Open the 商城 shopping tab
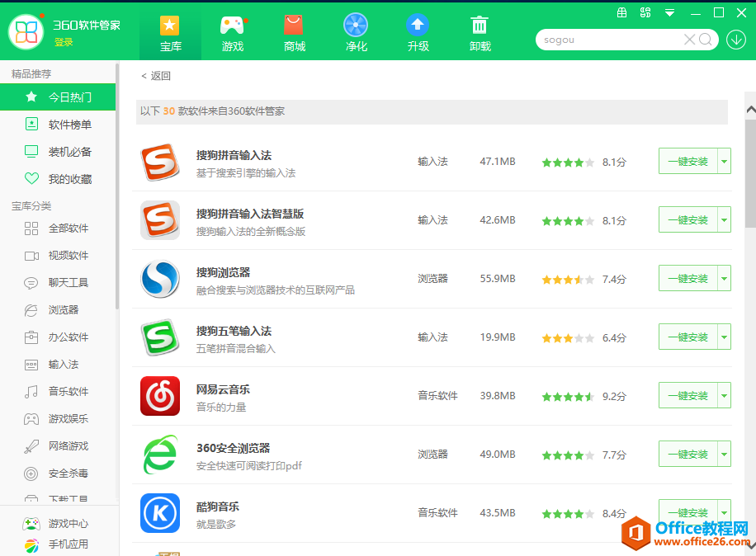Image resolution: width=756 pixels, height=556 pixels. point(294,33)
